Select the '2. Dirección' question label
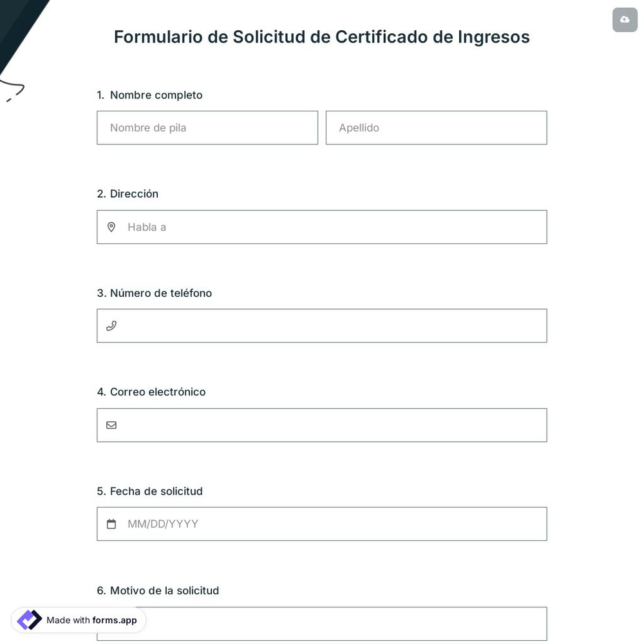The width and height of the screenshot is (644, 644). point(128,193)
